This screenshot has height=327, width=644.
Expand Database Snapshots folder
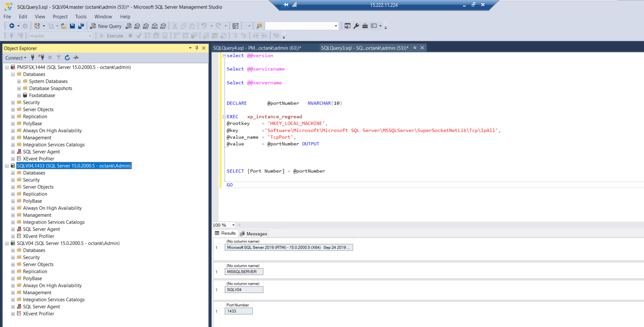[19, 88]
